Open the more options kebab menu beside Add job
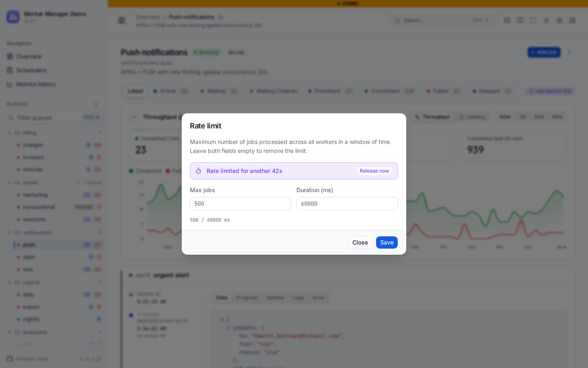Image resolution: width=588 pixels, height=368 pixels. coord(569,52)
